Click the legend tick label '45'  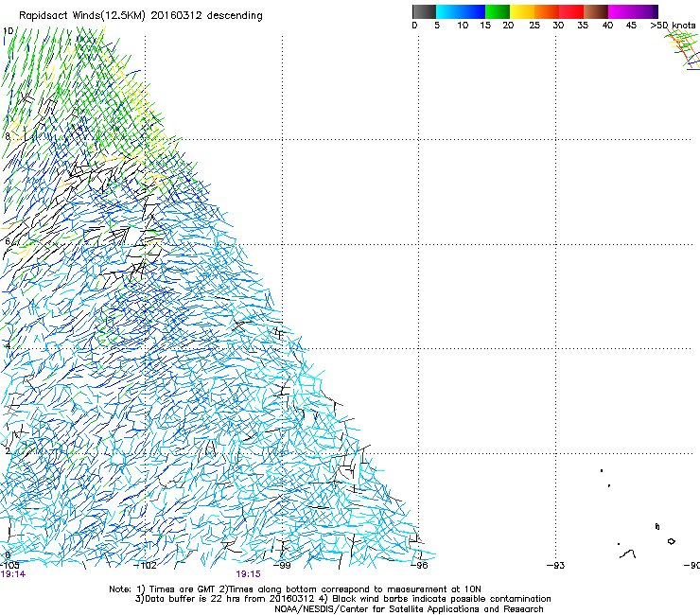pos(631,26)
